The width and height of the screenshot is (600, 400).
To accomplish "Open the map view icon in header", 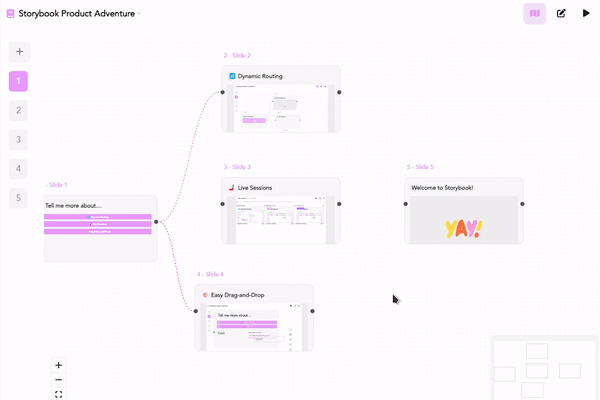I will pos(535,13).
